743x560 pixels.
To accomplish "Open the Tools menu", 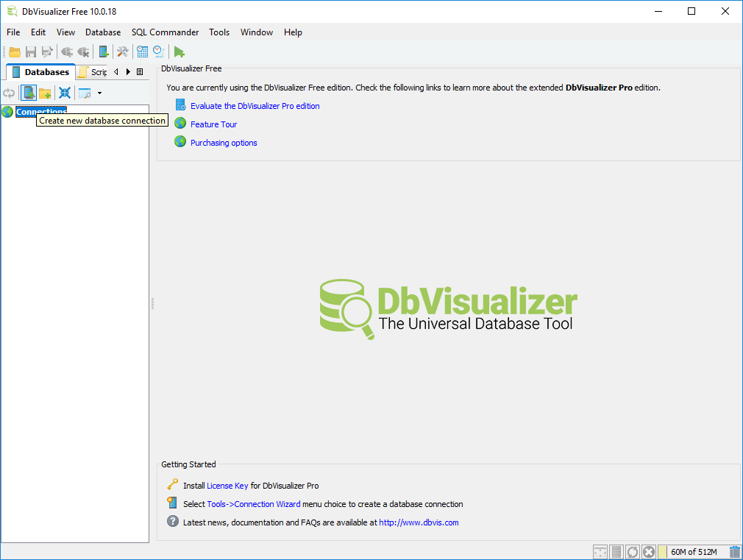I will point(219,32).
